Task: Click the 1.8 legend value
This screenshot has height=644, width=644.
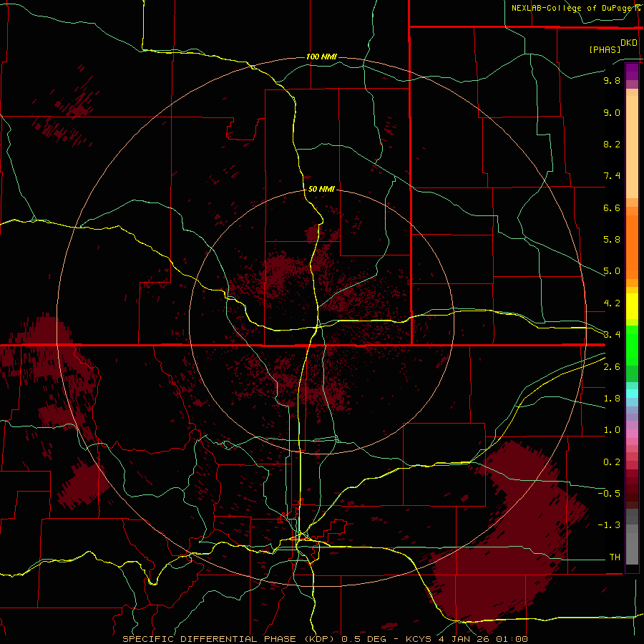Action: coord(612,399)
